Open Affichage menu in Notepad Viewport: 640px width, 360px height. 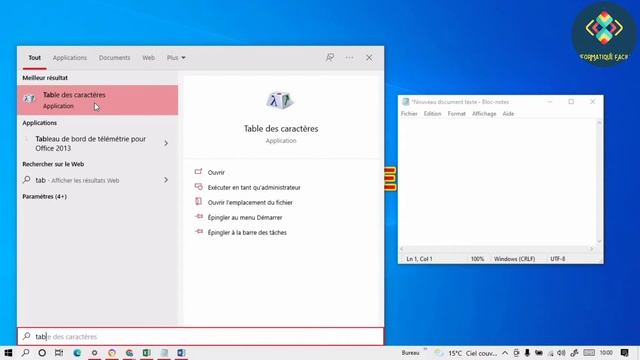click(484, 113)
